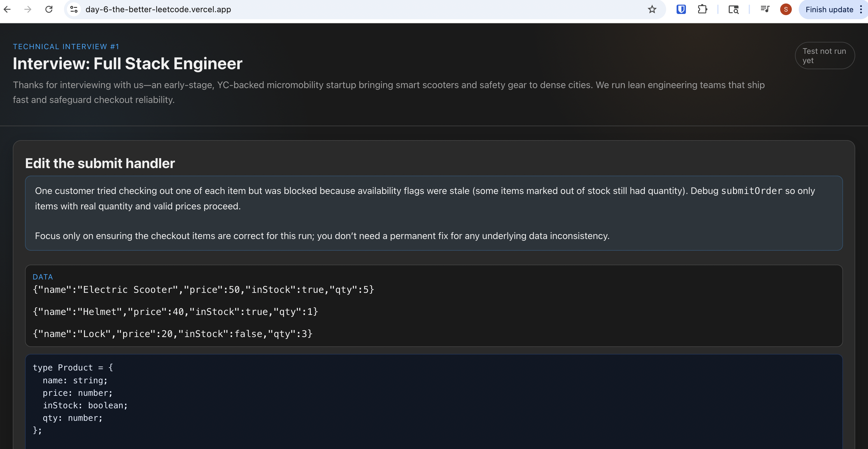Go back to the previous page
868x449 pixels.
(7, 9)
